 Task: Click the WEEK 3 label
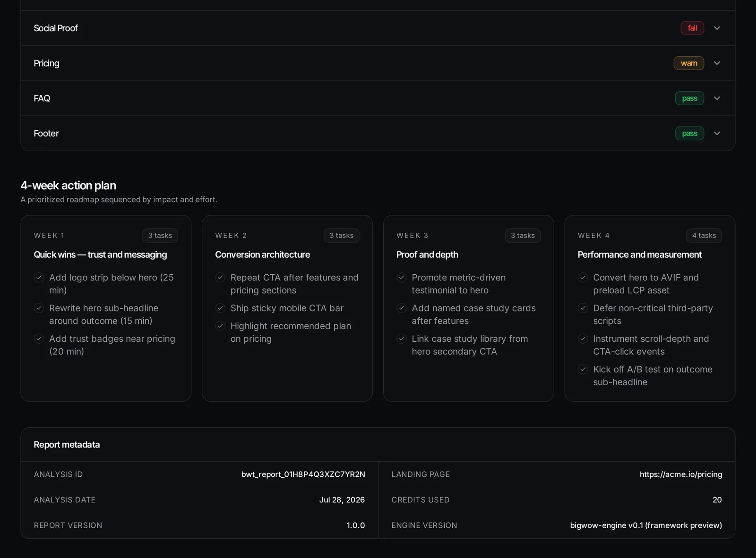(412, 236)
